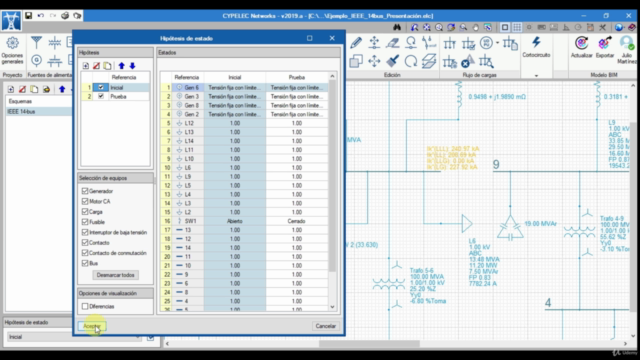
Task: Run Cortocircuito lightning icon
Action: (536, 42)
